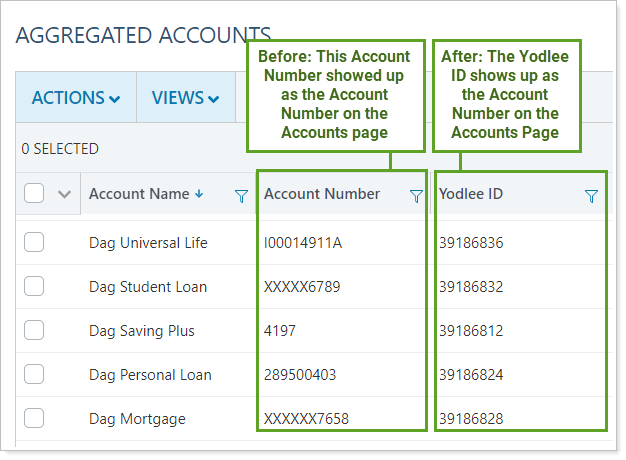This screenshot has width=626, height=460.
Task: Click Yodlee ID value 39186836
Action: (x=470, y=243)
